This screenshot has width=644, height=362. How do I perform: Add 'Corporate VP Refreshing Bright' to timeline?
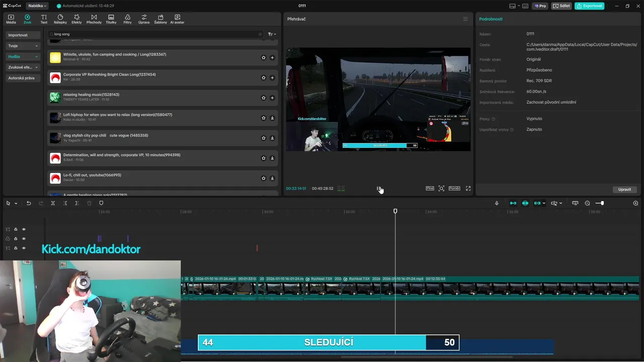tap(272, 78)
